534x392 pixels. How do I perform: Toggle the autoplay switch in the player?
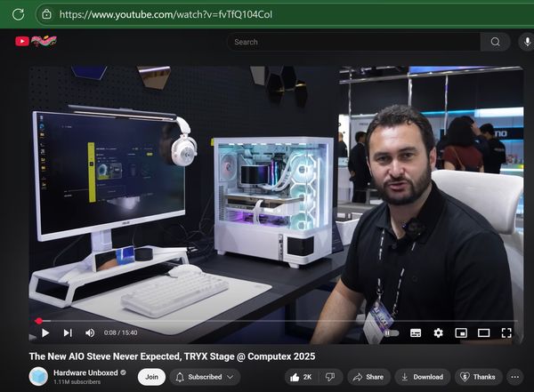[x=391, y=333]
